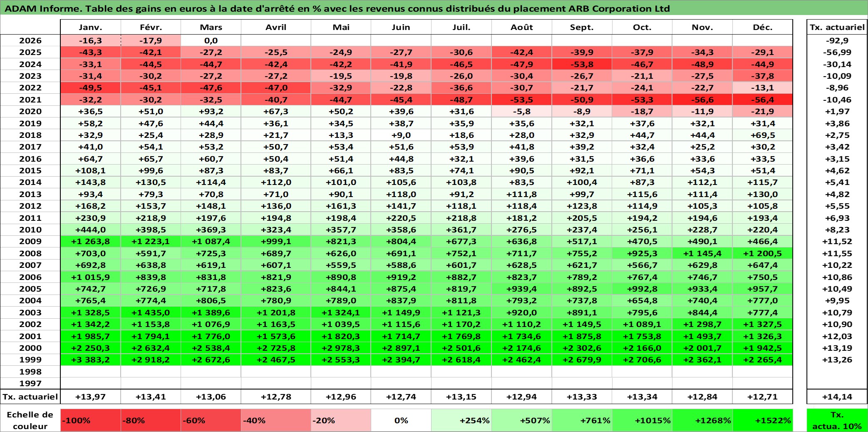Click the cell showing +1 015,9
Screen dimensions: 868x432
pyautogui.click(x=90, y=277)
